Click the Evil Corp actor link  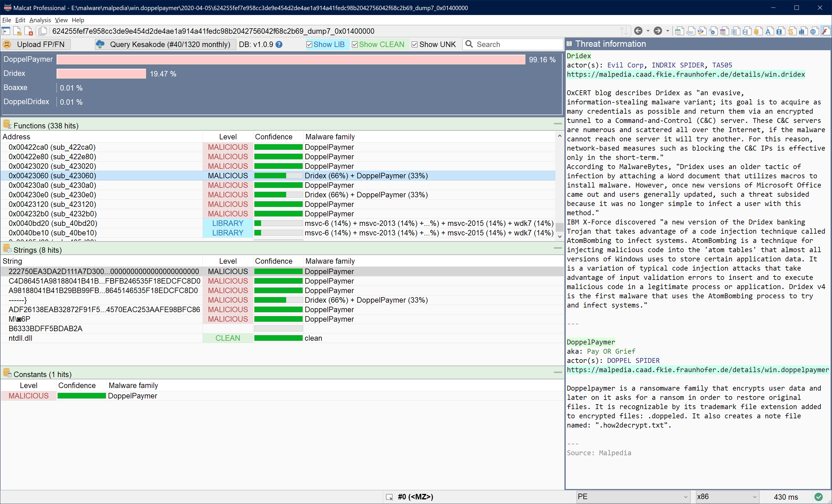pyautogui.click(x=625, y=65)
